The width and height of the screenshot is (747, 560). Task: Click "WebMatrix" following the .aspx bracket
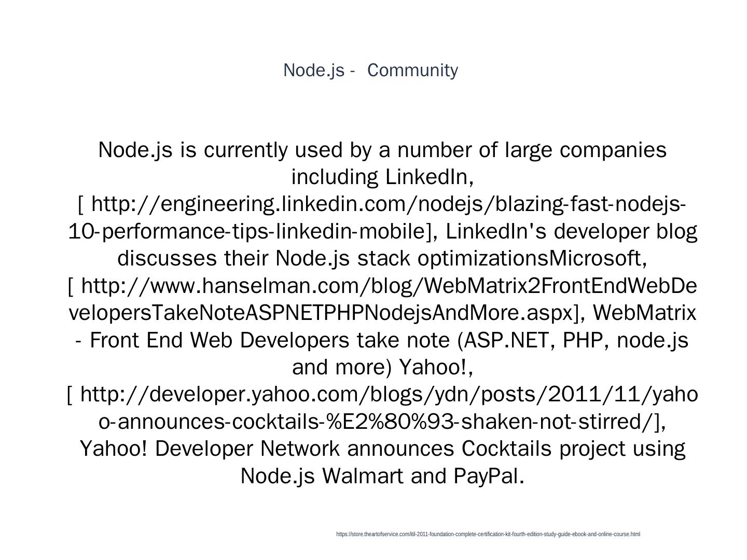644,313
